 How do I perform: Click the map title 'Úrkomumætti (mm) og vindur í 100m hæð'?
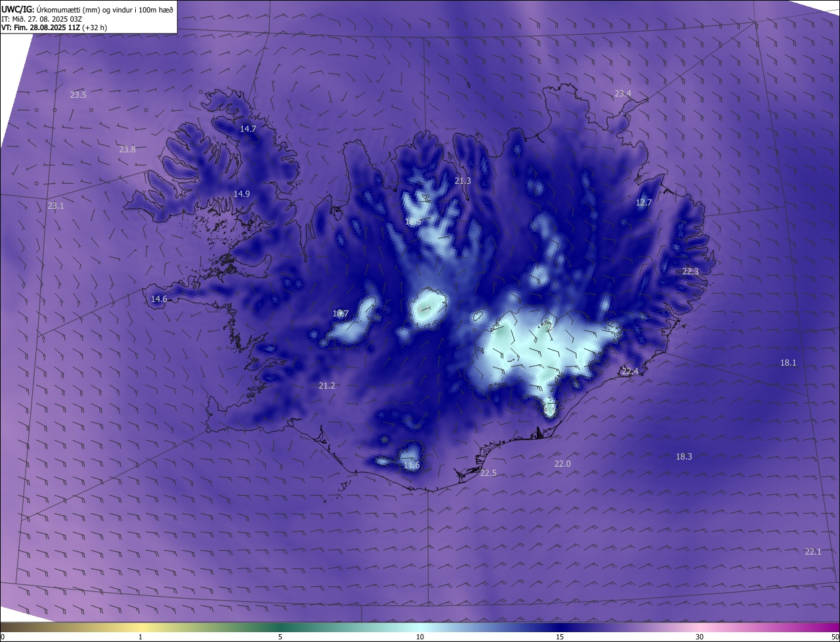point(105,9)
